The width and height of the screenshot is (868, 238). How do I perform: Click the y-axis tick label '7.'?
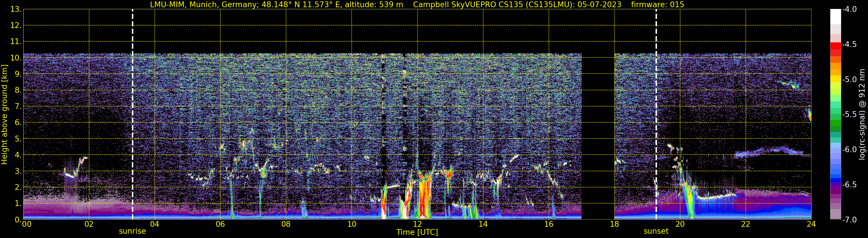(18, 107)
